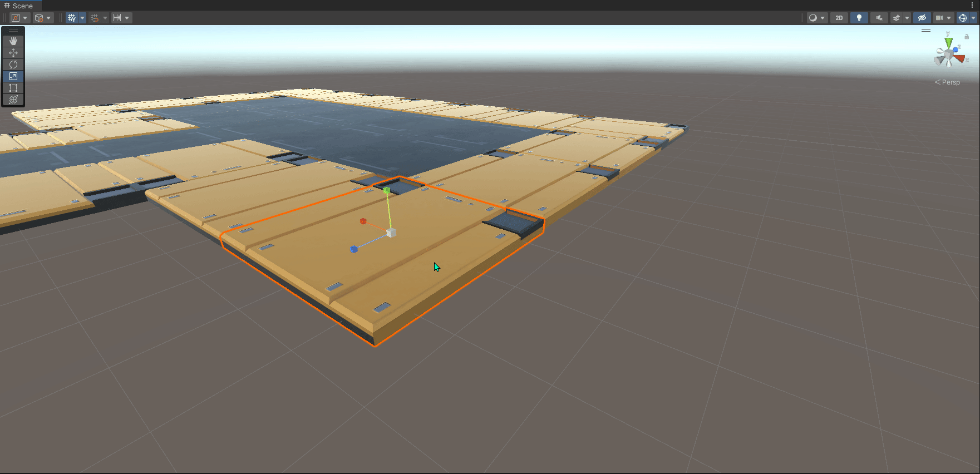
Task: Open the shading mode dropdown arrow
Action: [x=823, y=18]
